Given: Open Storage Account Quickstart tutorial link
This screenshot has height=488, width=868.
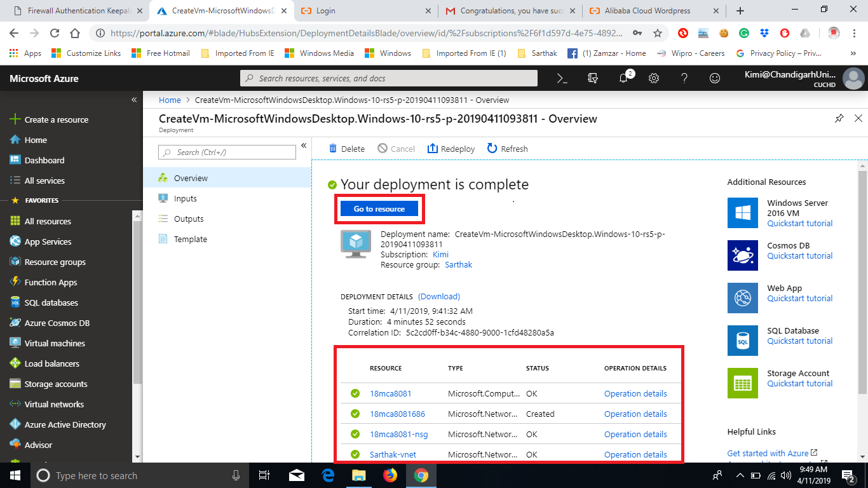Looking at the screenshot, I should pos(799,383).
